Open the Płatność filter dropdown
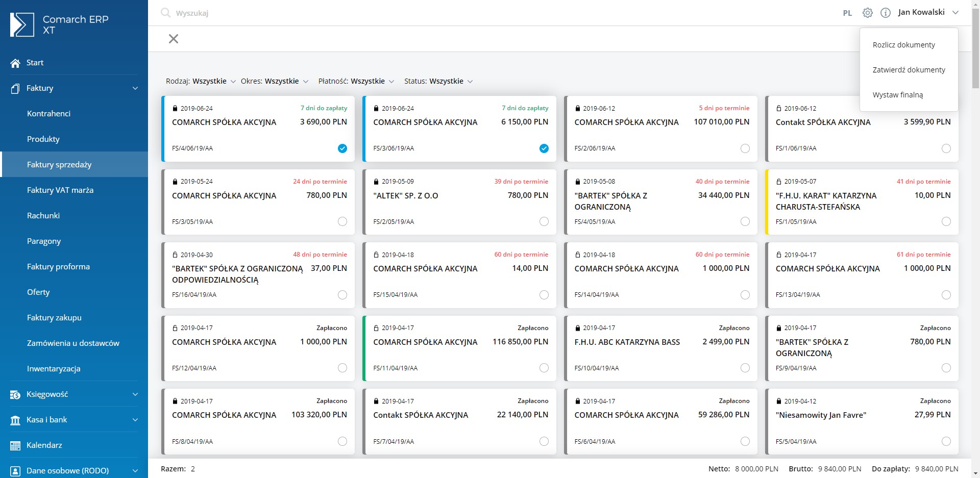The width and height of the screenshot is (980, 478). (x=356, y=81)
